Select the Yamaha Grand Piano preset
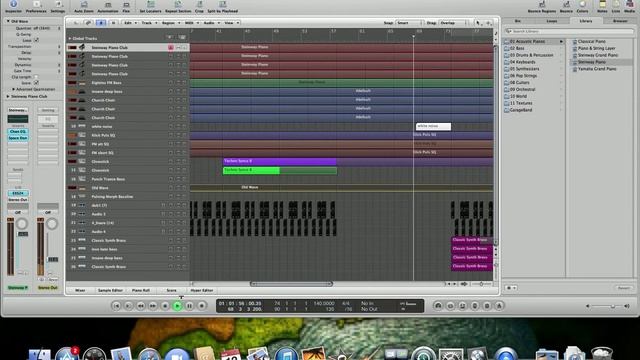Image resolution: width=640 pixels, height=360 pixels. pyautogui.click(x=597, y=69)
